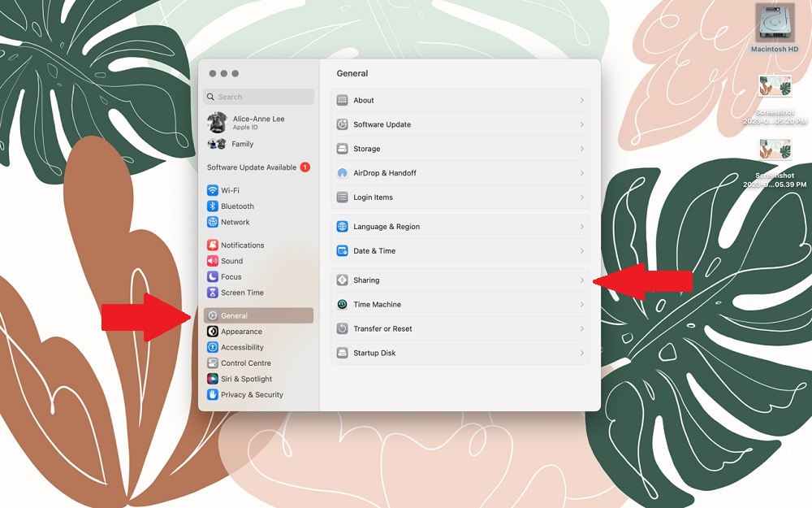Screen dimensions: 812x508
Task: Click the Transfer or Reset icon
Action: pos(343,328)
